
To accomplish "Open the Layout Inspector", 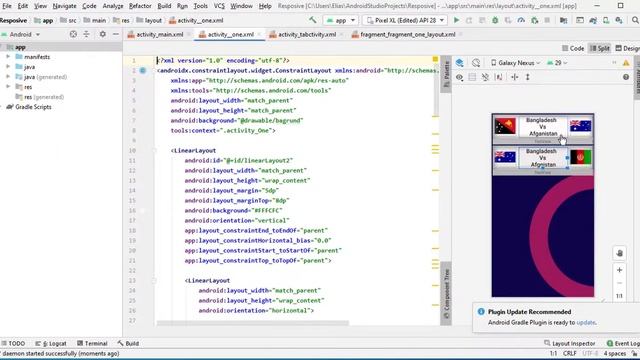I will click(569, 344).
